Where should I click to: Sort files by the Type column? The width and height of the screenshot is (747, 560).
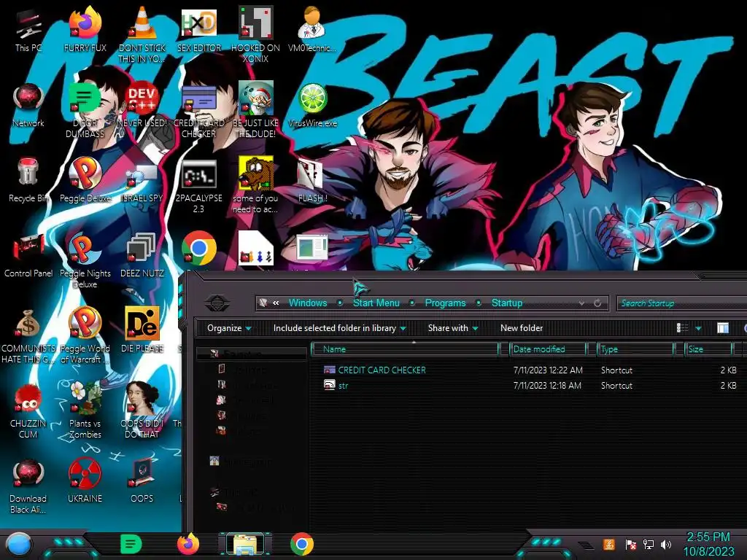coord(635,349)
